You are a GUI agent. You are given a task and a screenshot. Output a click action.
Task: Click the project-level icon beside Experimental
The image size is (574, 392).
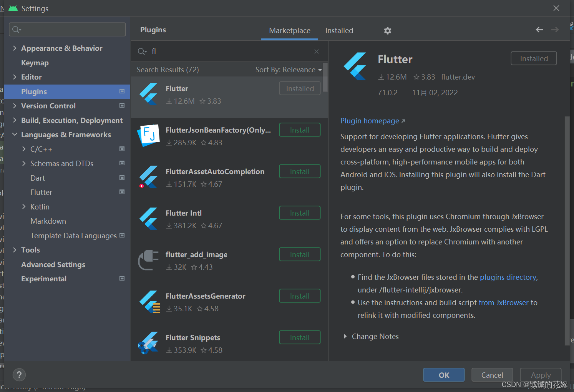122,278
